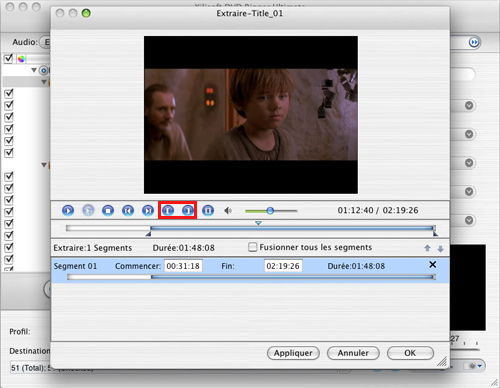Click the Durée:01:48:08 text in Segment 01 row

click(356, 266)
